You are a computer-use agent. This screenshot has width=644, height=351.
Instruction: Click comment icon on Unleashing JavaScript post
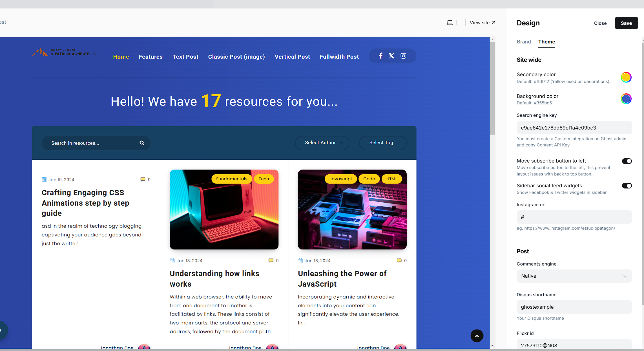[x=399, y=260]
